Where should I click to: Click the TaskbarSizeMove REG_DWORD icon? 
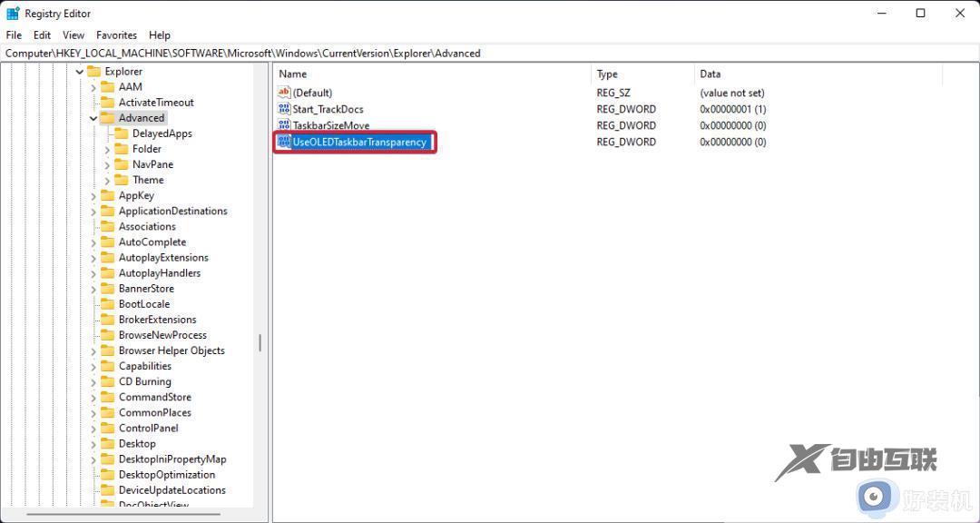(x=283, y=125)
